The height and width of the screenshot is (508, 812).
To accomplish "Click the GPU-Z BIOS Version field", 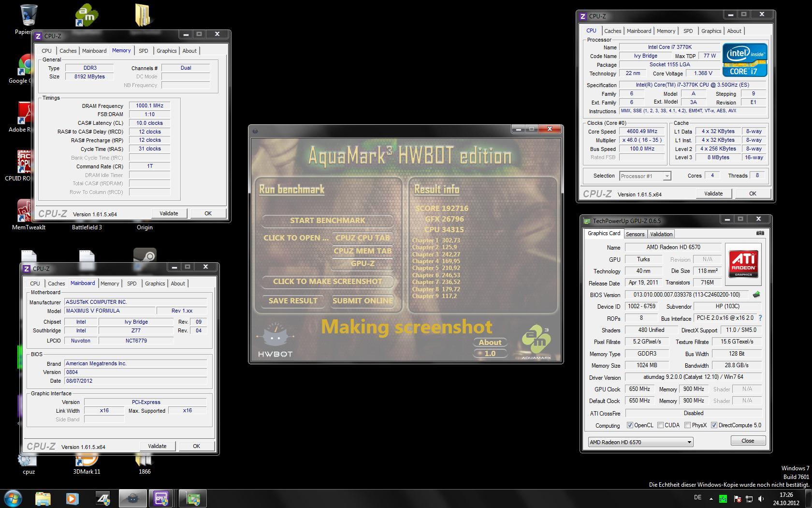I will 686,295.
